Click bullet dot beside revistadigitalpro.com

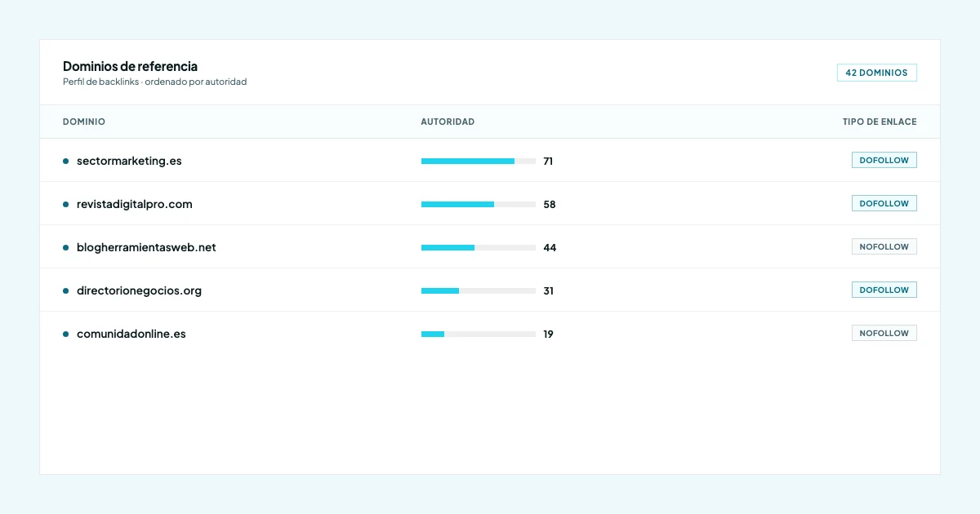pos(65,204)
